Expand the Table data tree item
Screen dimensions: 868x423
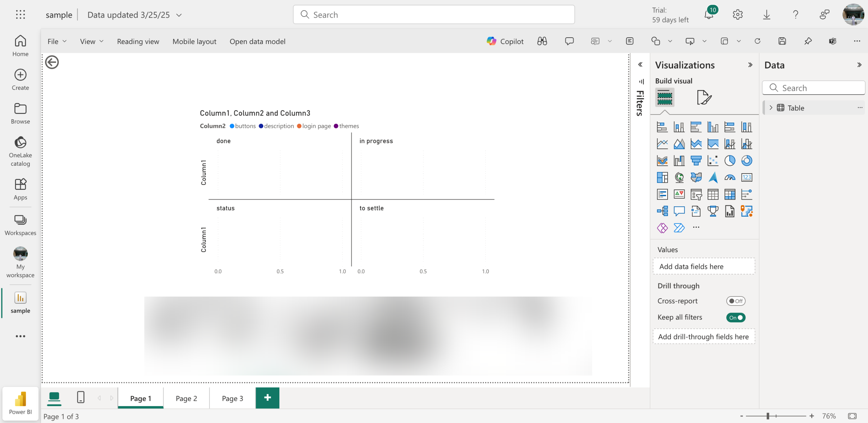[x=771, y=108]
